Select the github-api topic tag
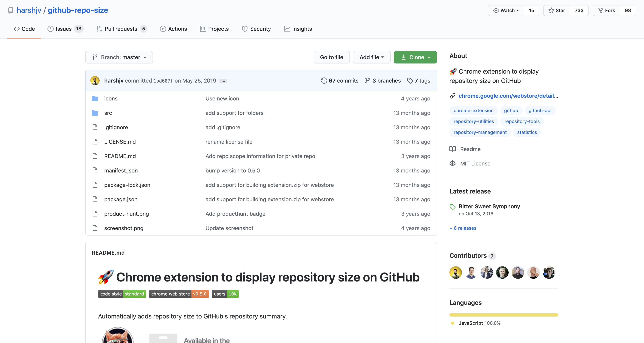The image size is (644, 343). (x=540, y=111)
